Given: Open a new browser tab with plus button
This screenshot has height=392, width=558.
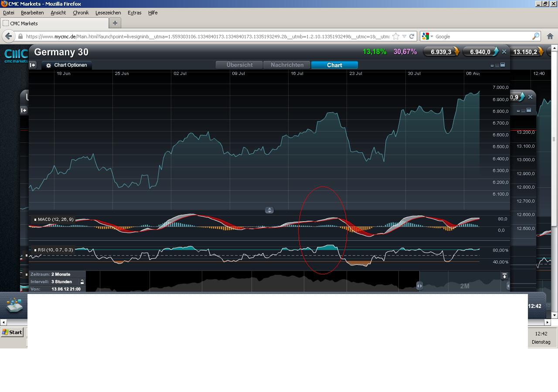Looking at the screenshot, I should (x=115, y=23).
